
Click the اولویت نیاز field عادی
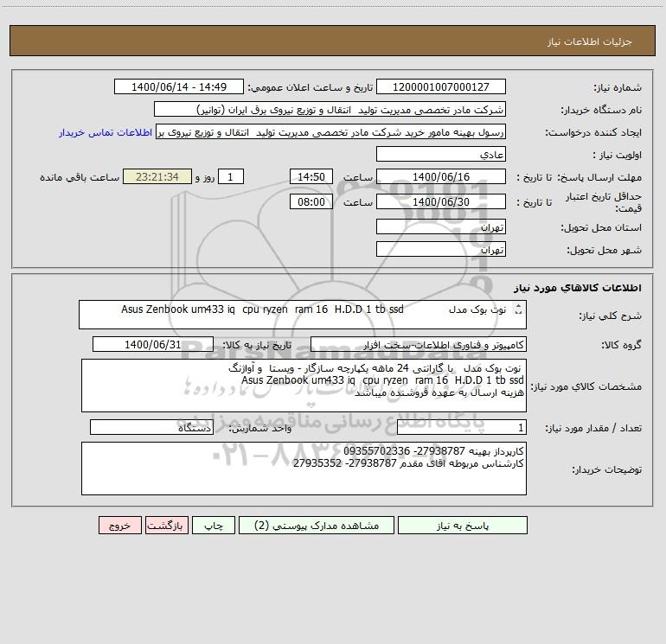441,154
